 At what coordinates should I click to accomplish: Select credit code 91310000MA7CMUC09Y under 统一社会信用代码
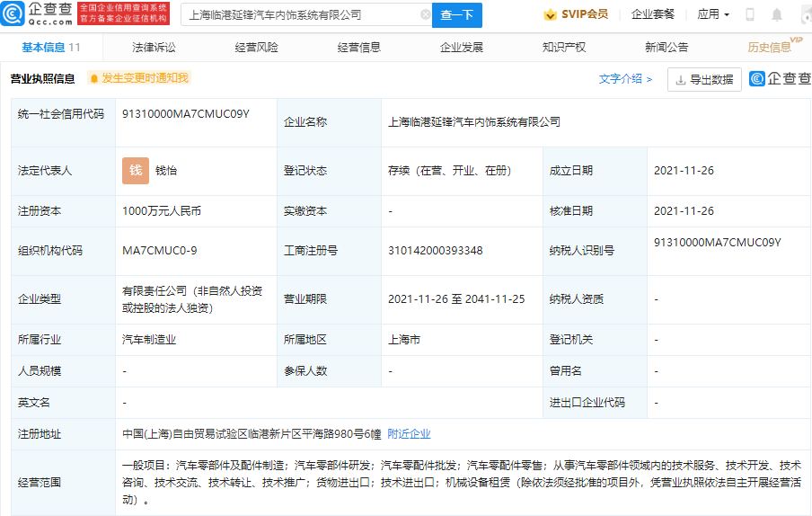coord(186,114)
